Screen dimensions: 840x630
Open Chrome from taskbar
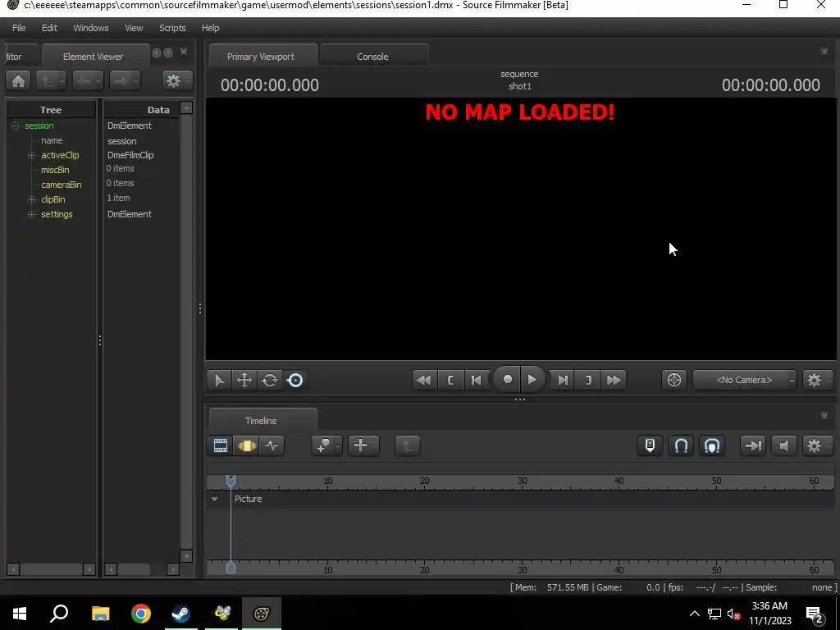[141, 613]
